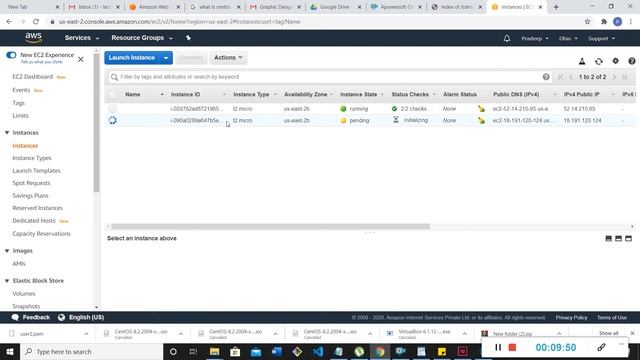
Task: Open Visual Studio Code from taskbar
Action: [318, 351]
